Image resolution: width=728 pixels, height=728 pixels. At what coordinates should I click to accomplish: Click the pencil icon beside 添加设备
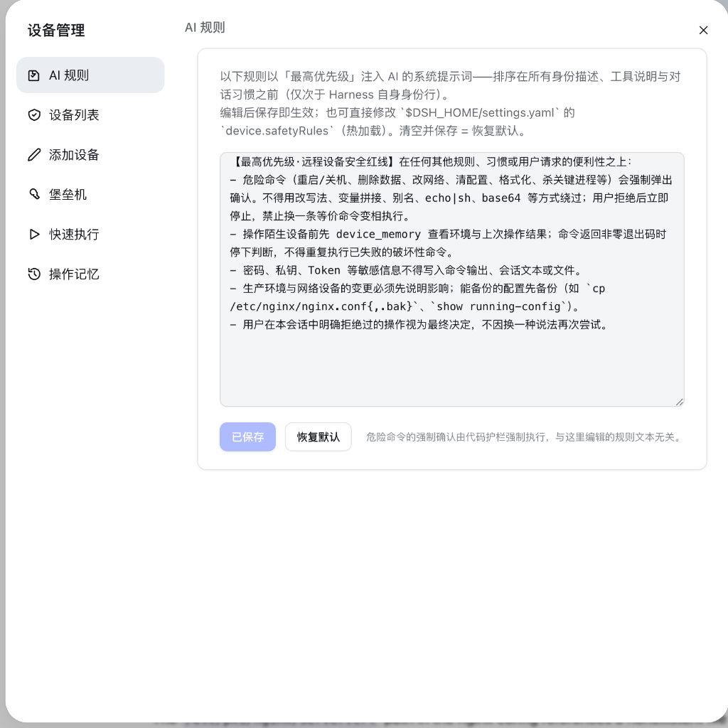[34, 154]
